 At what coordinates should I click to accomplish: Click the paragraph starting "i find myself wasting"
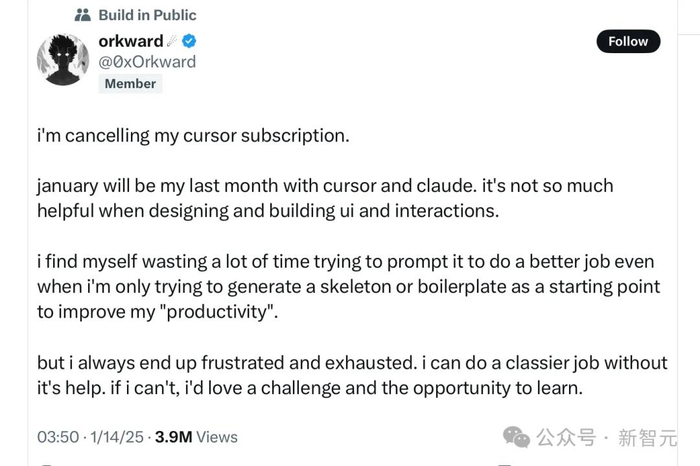pos(348,287)
